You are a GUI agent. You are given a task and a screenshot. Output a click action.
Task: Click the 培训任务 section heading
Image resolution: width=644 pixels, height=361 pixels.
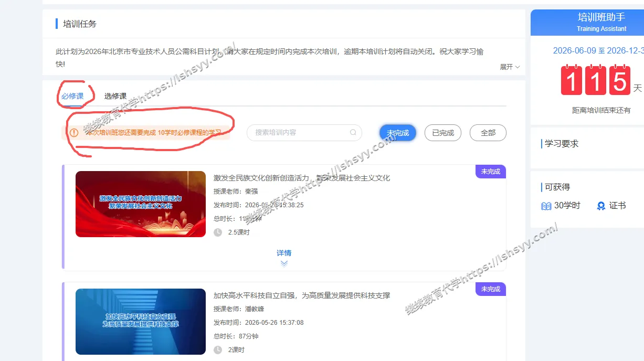(x=80, y=24)
